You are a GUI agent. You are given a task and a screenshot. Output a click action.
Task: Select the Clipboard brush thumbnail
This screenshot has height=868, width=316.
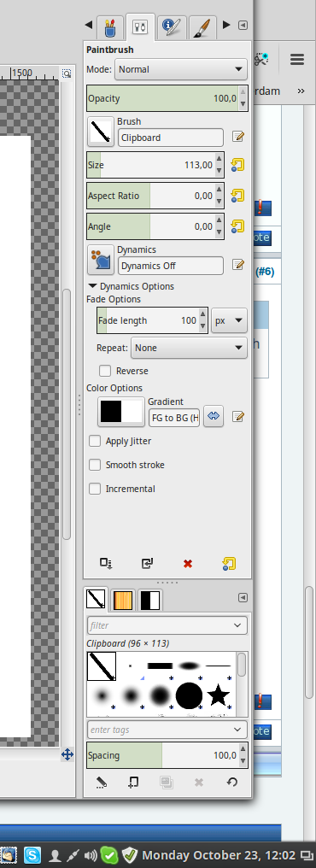102,666
